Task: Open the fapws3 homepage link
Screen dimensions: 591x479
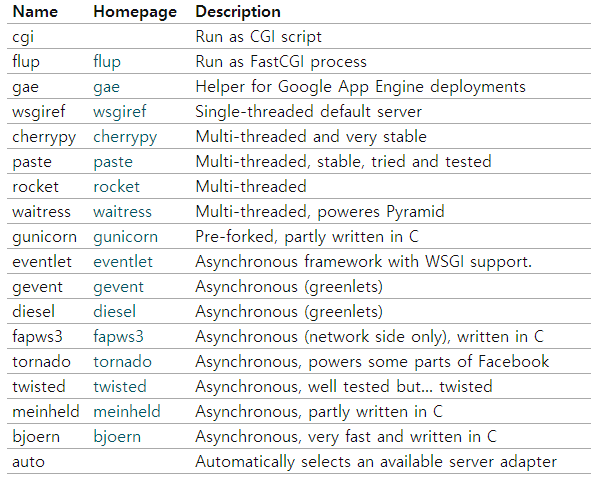Action: (118, 337)
